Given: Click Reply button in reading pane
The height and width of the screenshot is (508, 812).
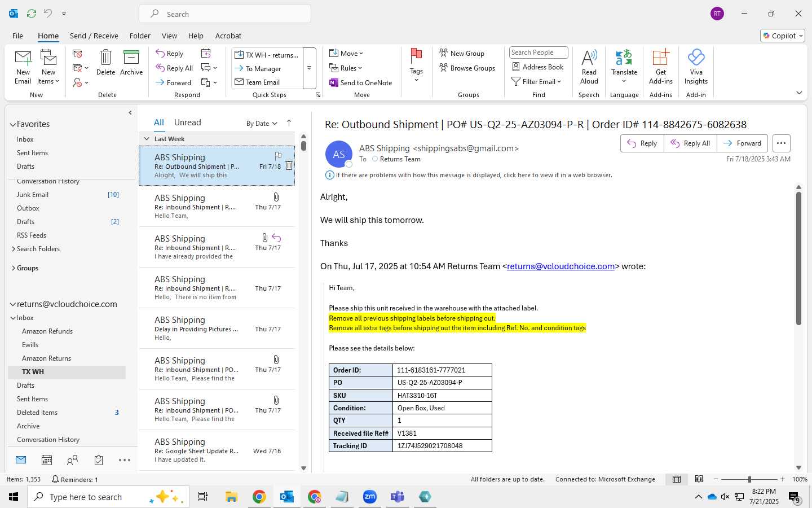Looking at the screenshot, I should [x=642, y=143].
